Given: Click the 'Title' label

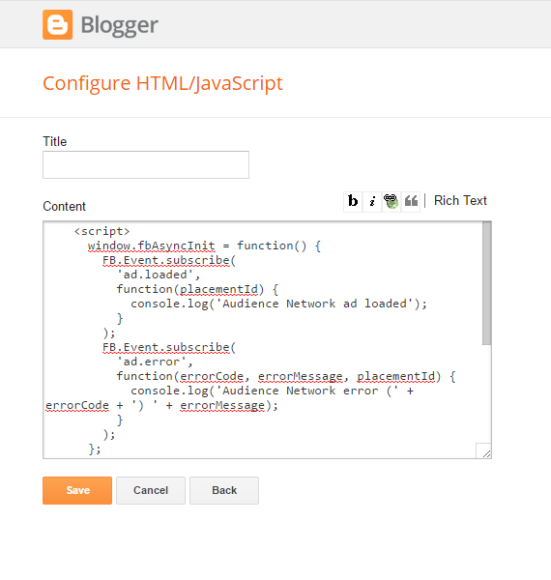Looking at the screenshot, I should 55,141.
